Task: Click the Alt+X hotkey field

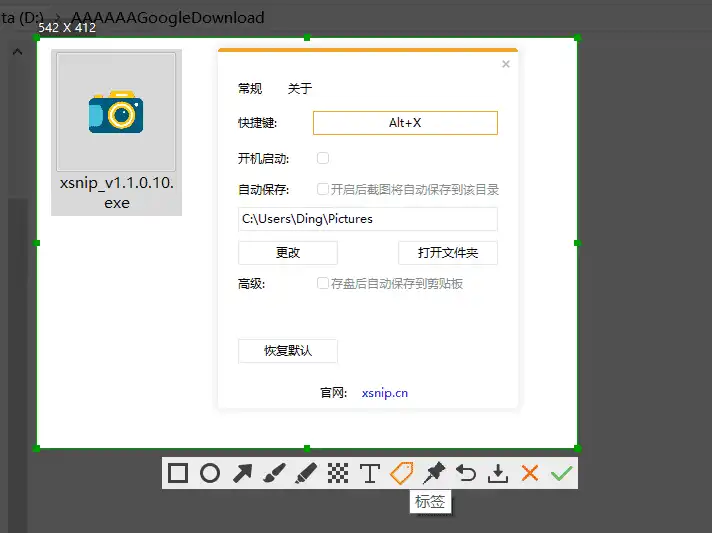Action: (405, 123)
